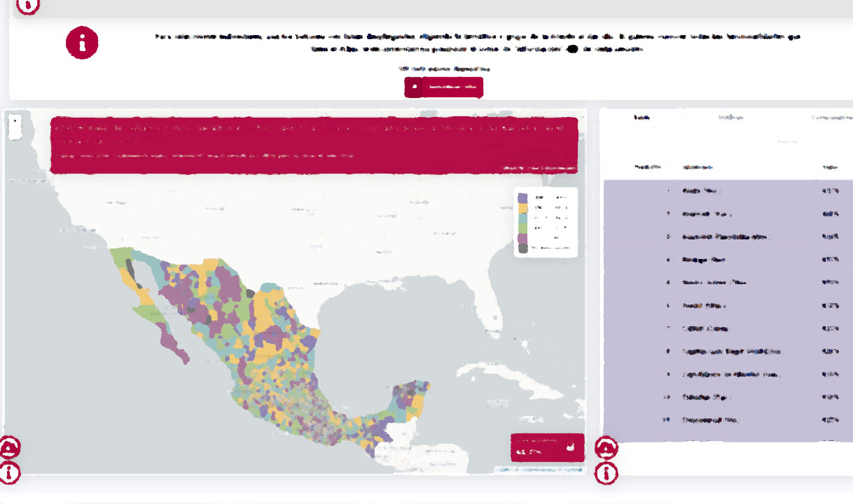Click the info icon in the instructions banner

(x=82, y=43)
